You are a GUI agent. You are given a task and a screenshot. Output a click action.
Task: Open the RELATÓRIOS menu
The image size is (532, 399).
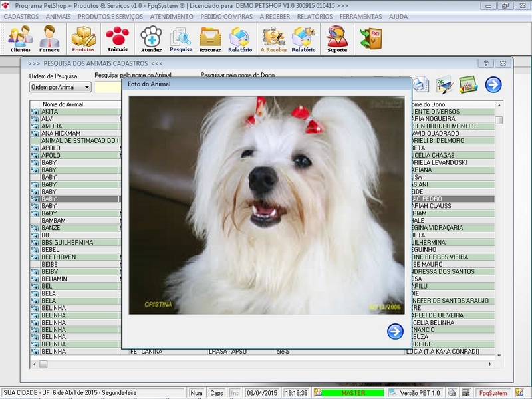[x=315, y=16]
